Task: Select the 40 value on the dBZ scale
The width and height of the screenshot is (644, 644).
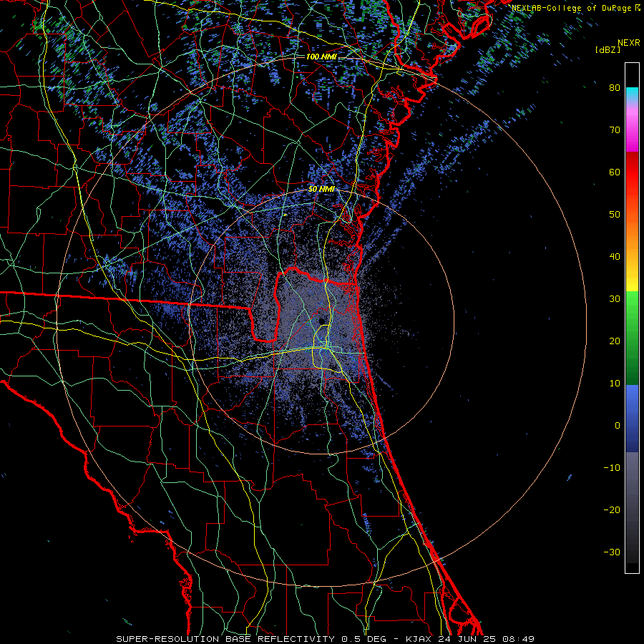Action: click(x=615, y=257)
